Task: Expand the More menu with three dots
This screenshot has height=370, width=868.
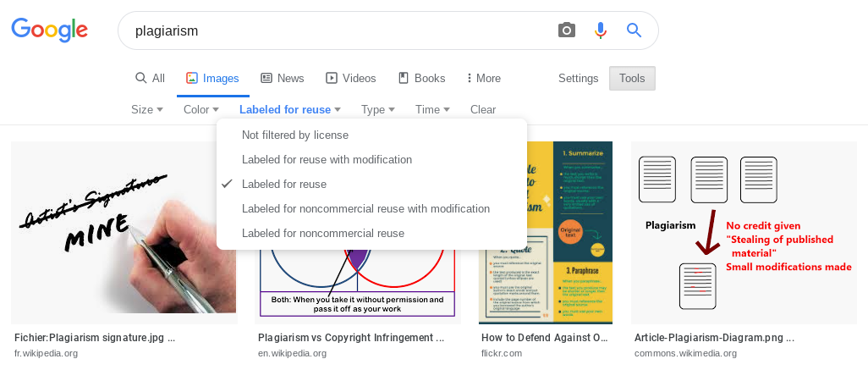Action: (x=484, y=78)
